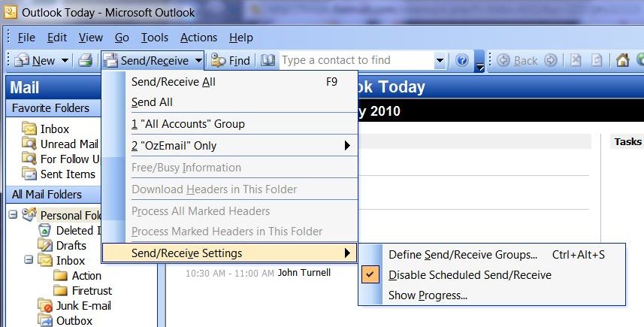Open the Tools menu

155,38
